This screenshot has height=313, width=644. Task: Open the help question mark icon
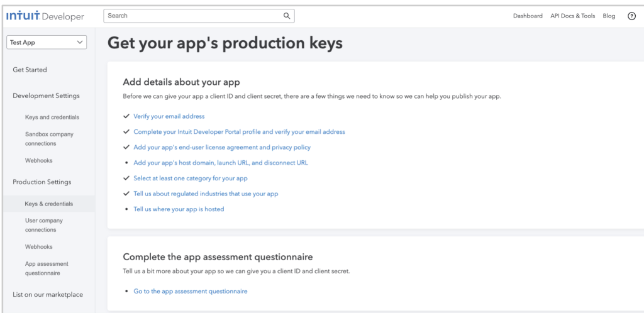(x=631, y=16)
